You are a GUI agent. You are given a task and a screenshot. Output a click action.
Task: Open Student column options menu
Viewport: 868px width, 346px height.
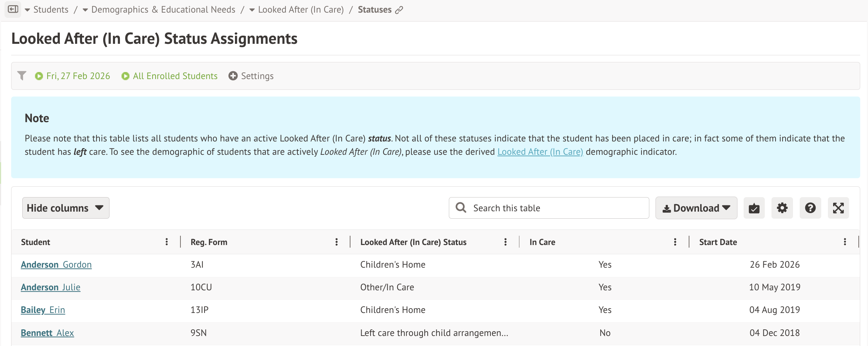click(x=167, y=242)
